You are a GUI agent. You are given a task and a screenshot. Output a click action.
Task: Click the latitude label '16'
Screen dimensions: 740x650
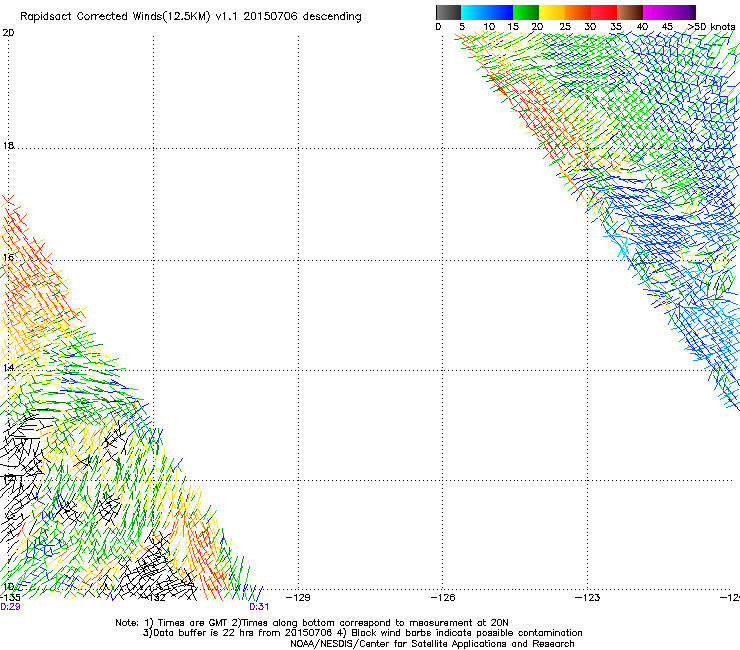point(8,257)
